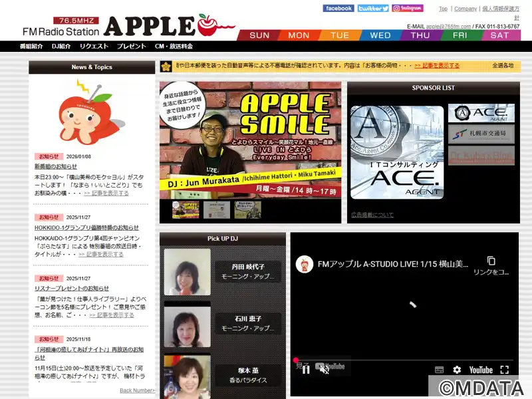This screenshot has width=532, height=399.
Task: Toggle subtitles in the YouTube player
Action: pyautogui.click(x=439, y=370)
